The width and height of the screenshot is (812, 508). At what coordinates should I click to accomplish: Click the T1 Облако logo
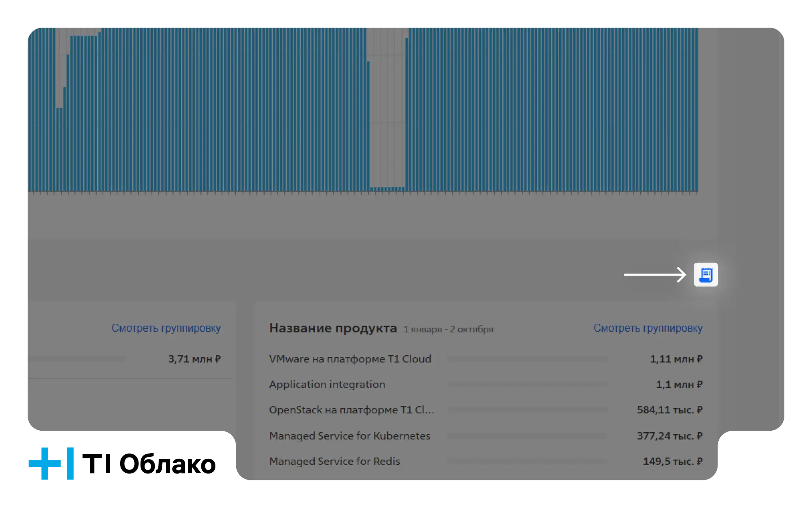[122, 464]
